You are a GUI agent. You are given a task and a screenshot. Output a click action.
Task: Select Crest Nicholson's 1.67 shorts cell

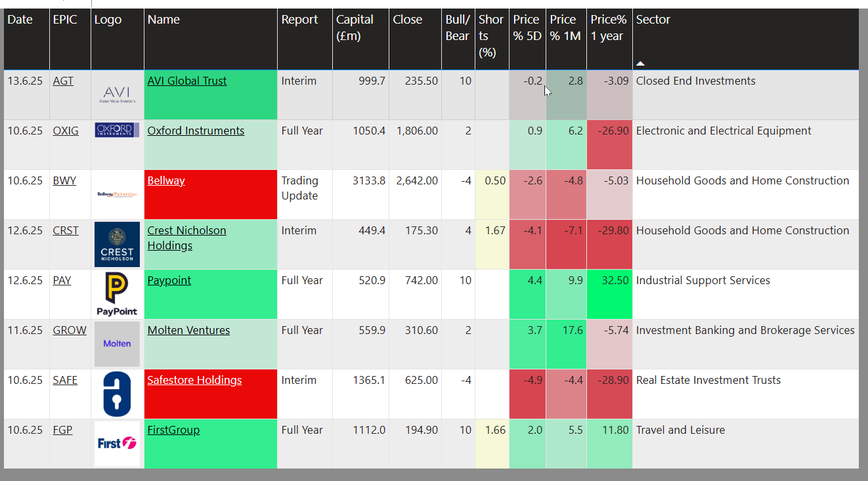(492, 244)
